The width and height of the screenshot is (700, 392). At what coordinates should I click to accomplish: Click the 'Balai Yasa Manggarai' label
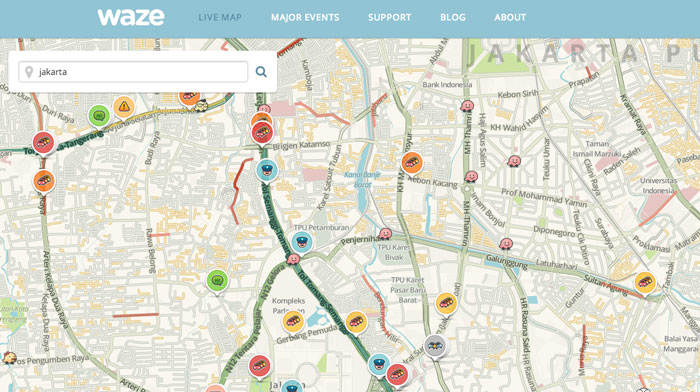coord(680,344)
